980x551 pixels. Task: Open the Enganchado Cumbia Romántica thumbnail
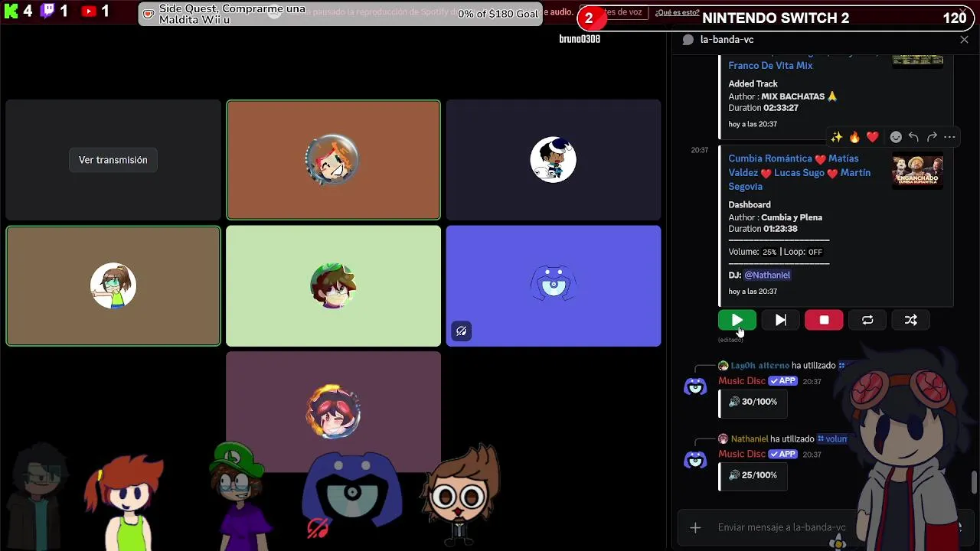click(x=917, y=171)
